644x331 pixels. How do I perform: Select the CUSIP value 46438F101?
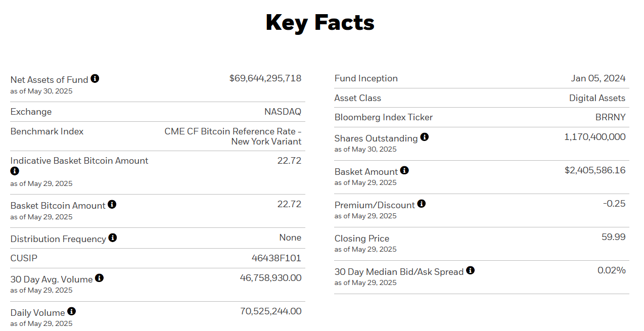276,258
